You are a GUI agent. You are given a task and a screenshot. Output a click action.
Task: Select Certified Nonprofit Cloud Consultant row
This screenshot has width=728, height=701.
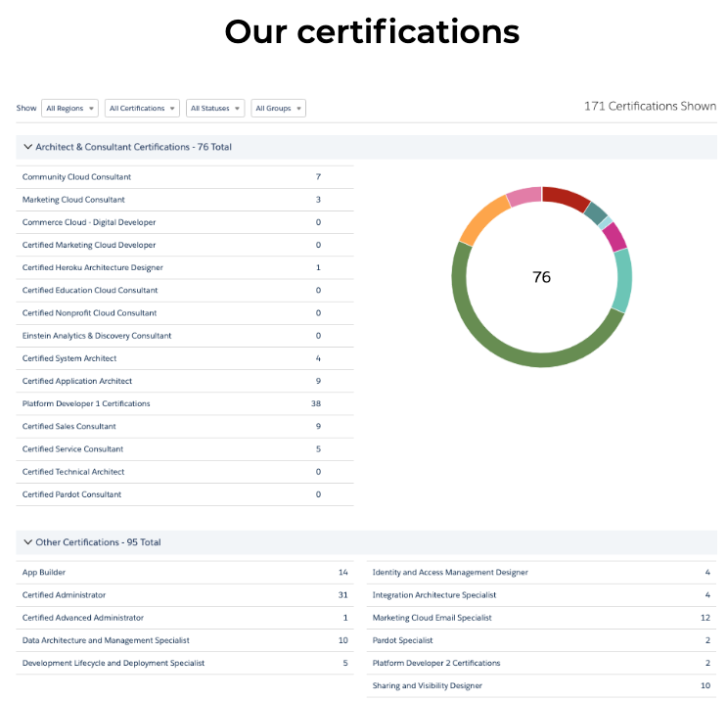tap(185, 313)
